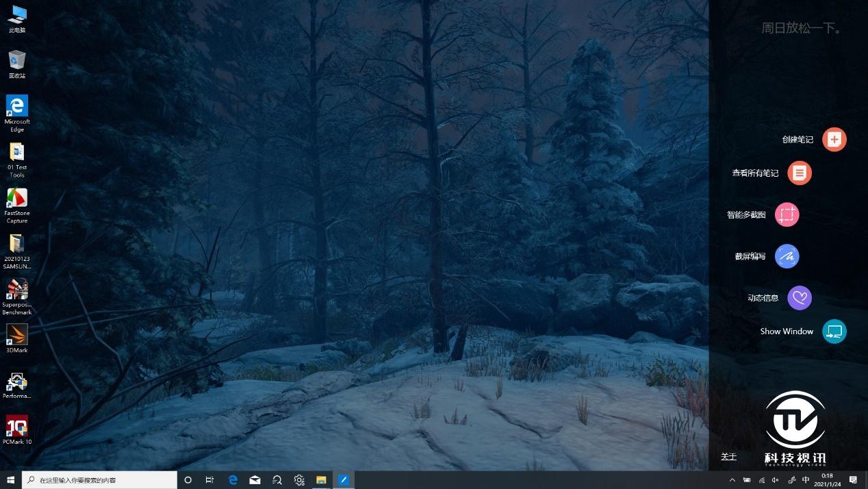Click the 关于 link in pen panel
The height and width of the screenshot is (489, 868).
coord(728,457)
